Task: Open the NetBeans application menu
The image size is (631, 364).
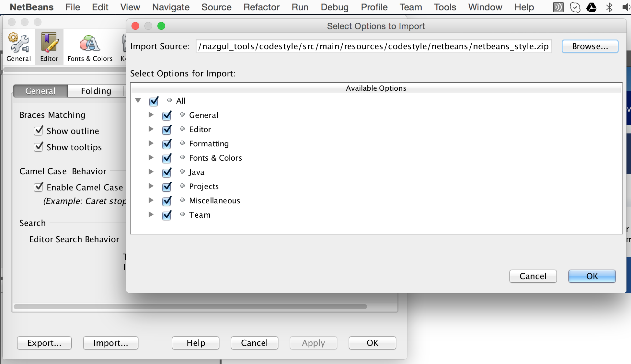Action: click(x=31, y=7)
